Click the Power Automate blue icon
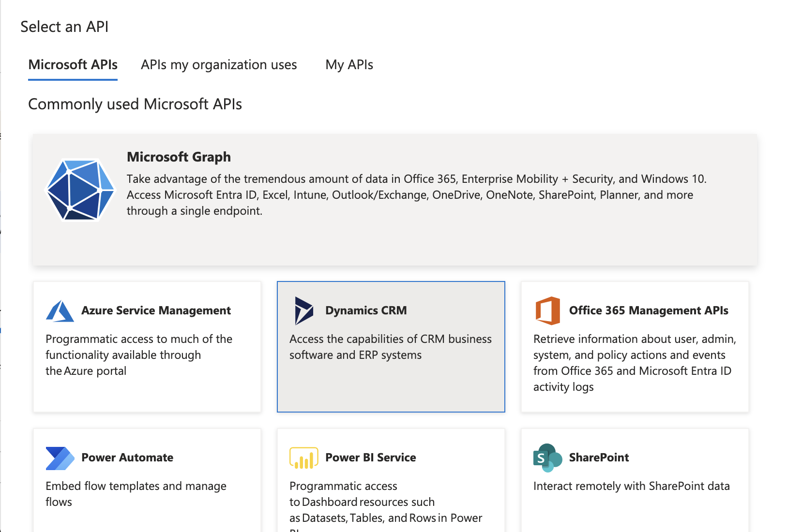This screenshot has width=787, height=532. pos(60,458)
